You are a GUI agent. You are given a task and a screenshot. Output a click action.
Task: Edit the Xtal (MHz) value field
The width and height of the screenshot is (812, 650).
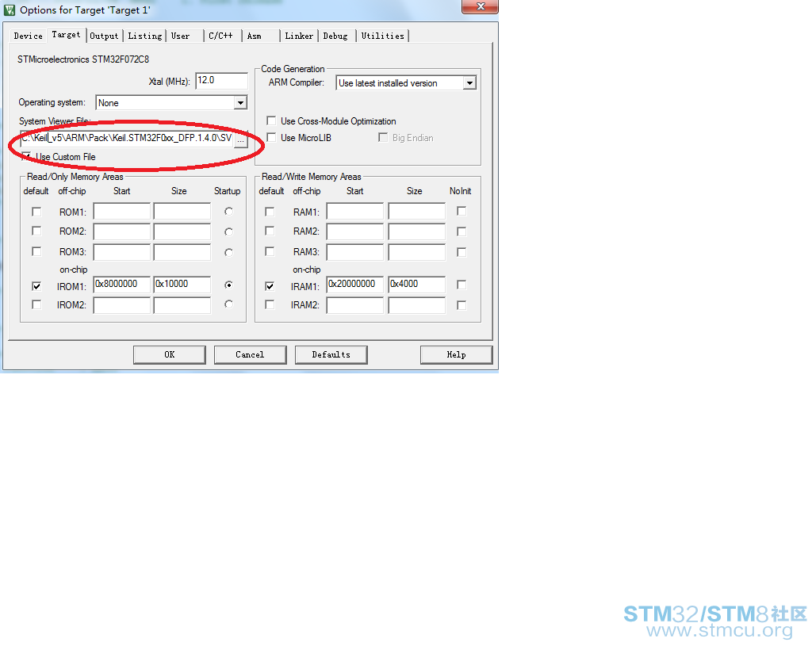point(222,81)
